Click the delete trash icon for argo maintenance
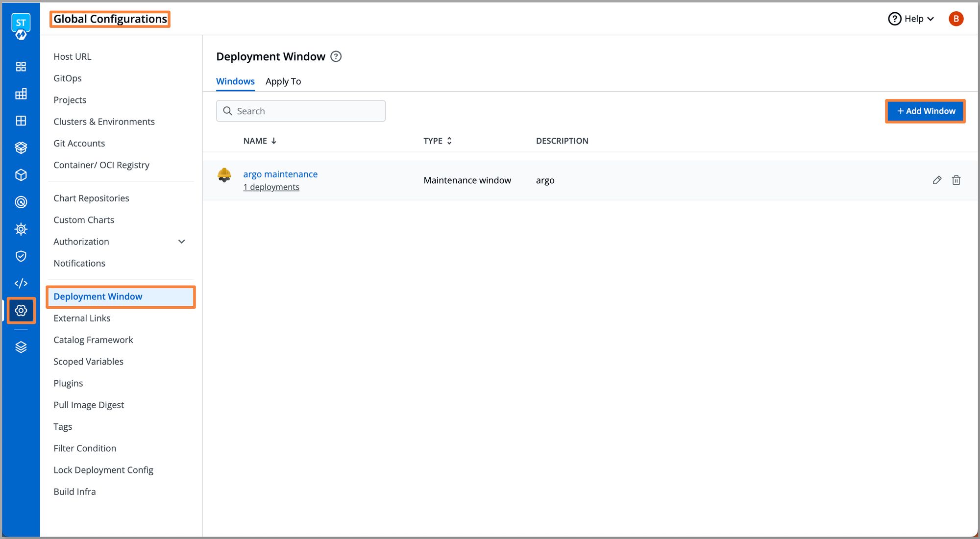Image resolution: width=980 pixels, height=539 pixels. tap(956, 180)
